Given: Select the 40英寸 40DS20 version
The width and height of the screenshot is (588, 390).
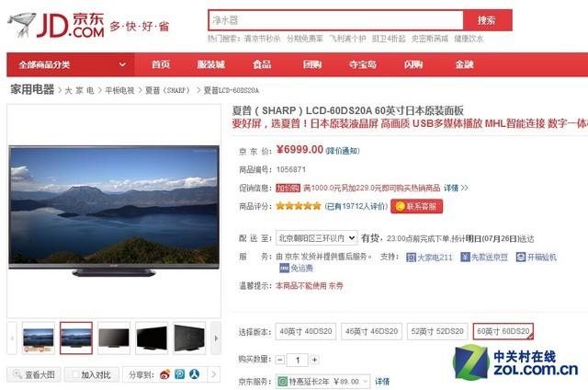Looking at the screenshot, I should 306,331.
